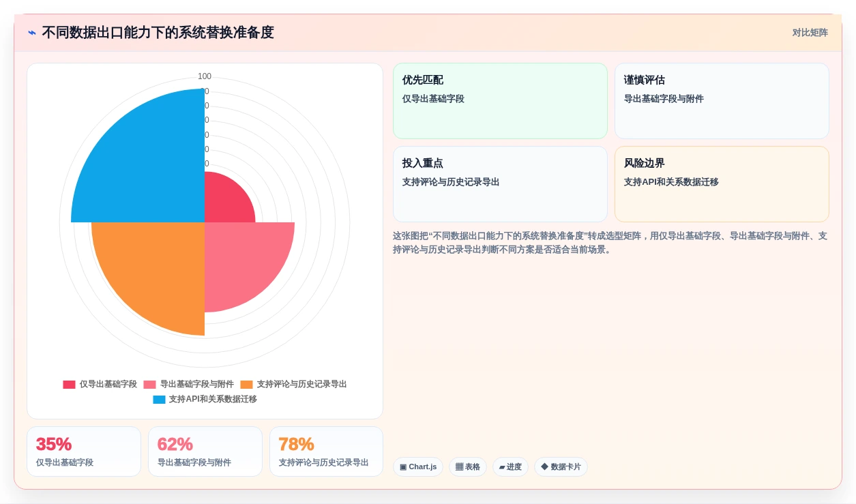Click the legend text 支持API和关系数据迁移
Screen dimensions: 856x504
[213, 400]
